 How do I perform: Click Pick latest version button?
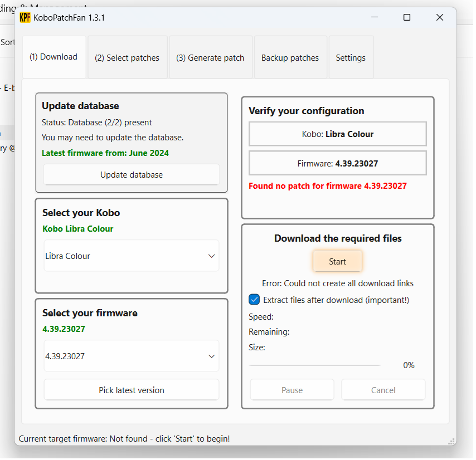[132, 390]
